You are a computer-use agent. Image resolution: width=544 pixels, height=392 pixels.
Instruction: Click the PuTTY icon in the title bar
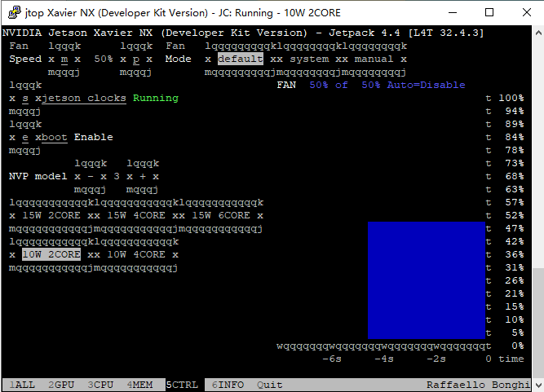(14, 12)
